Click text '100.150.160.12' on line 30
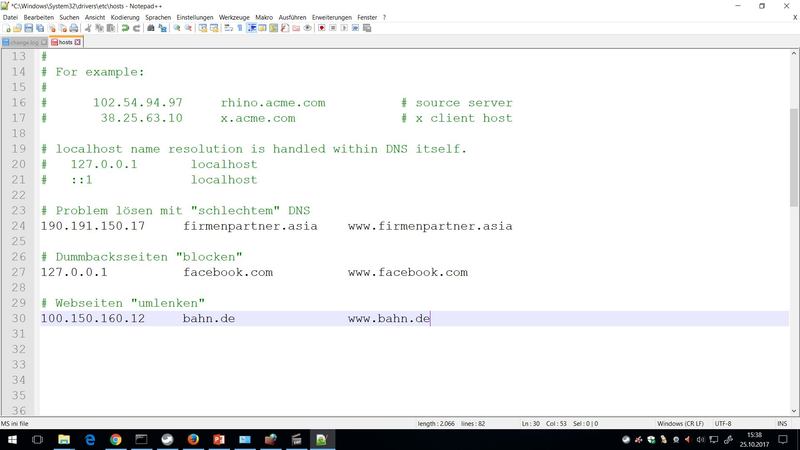800x450 pixels. 93,318
